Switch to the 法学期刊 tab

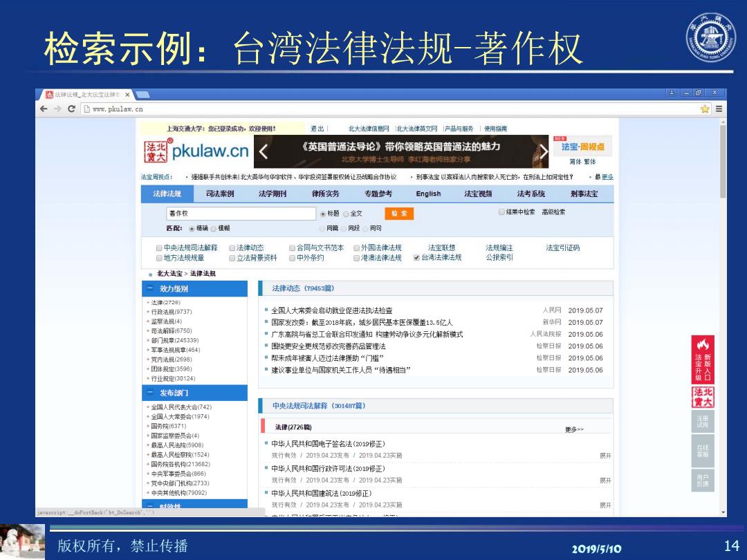[273, 194]
